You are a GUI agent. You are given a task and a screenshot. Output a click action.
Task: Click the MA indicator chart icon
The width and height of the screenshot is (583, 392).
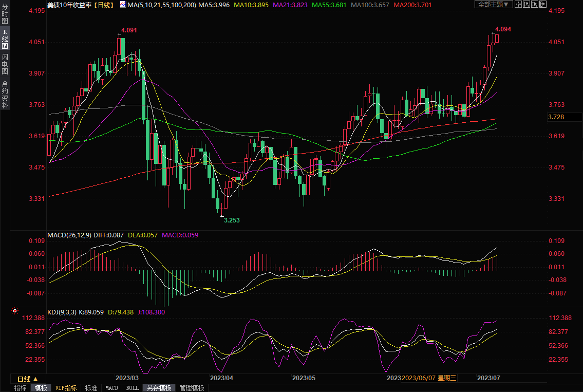point(122,5)
